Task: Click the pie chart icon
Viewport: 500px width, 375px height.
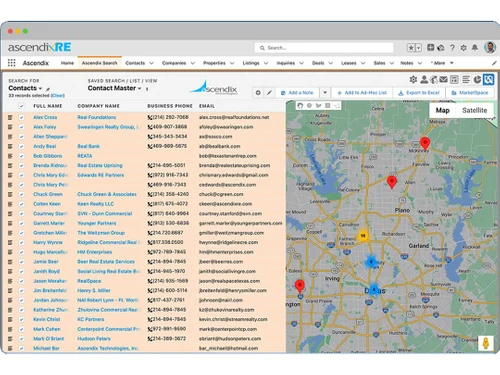Action: [x=477, y=79]
